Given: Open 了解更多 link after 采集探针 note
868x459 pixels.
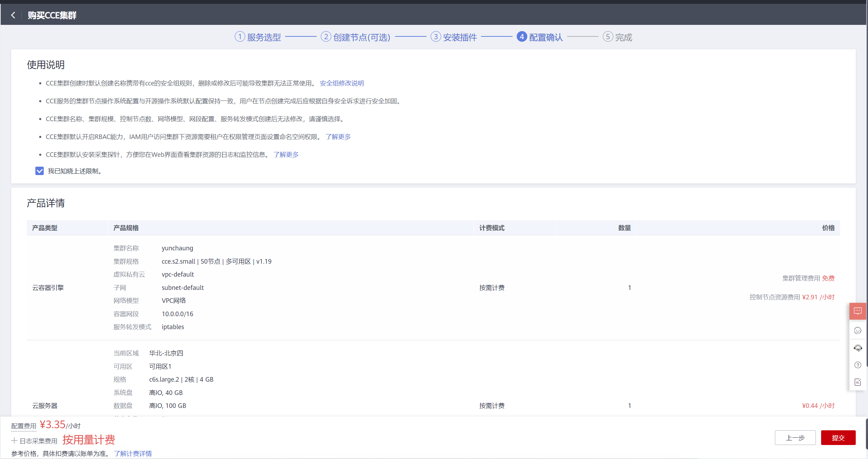Looking at the screenshot, I should point(286,155).
